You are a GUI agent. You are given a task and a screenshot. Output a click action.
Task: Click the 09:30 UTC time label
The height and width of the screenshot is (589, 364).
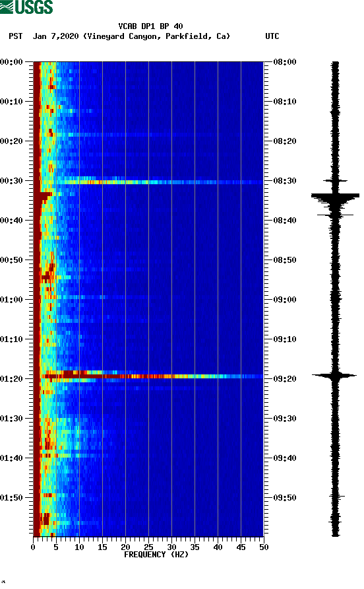pyautogui.click(x=285, y=419)
